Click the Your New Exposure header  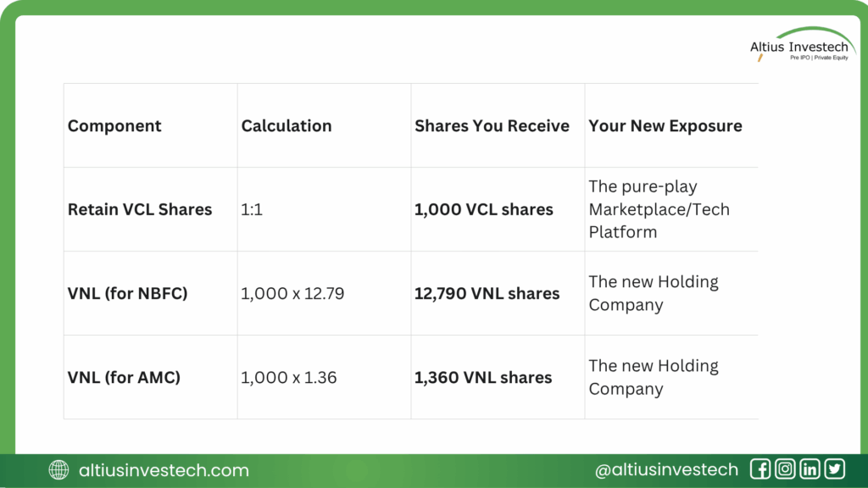tap(665, 126)
